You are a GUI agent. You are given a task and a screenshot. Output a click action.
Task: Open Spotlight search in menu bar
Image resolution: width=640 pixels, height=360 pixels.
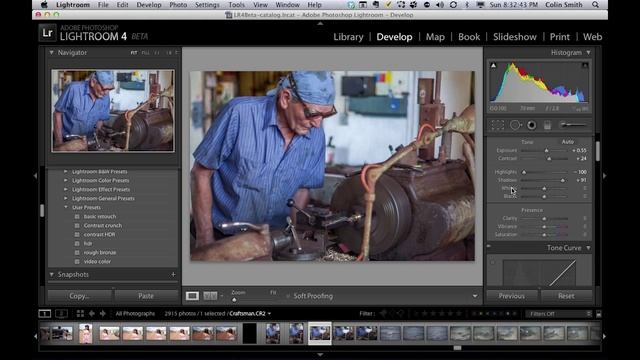596,5
